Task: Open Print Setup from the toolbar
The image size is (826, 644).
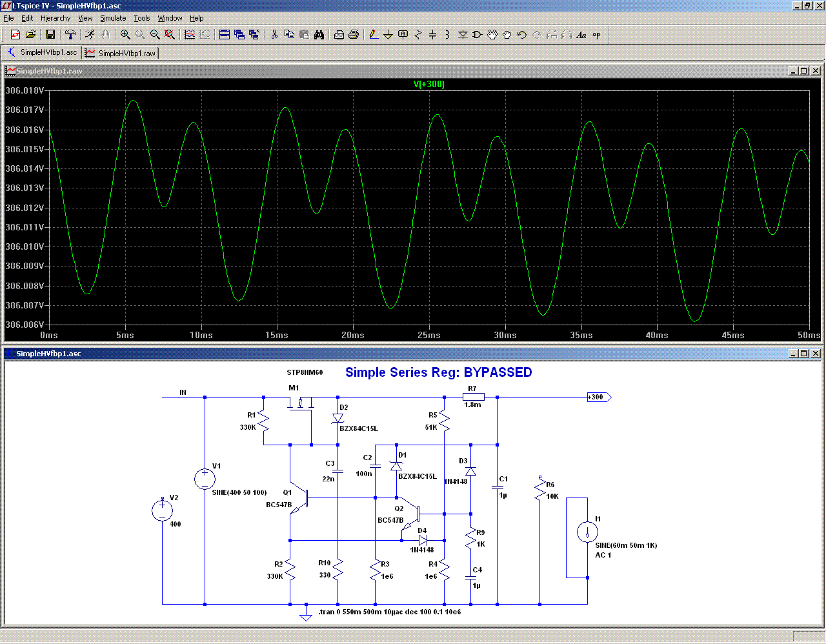Action: [339, 35]
